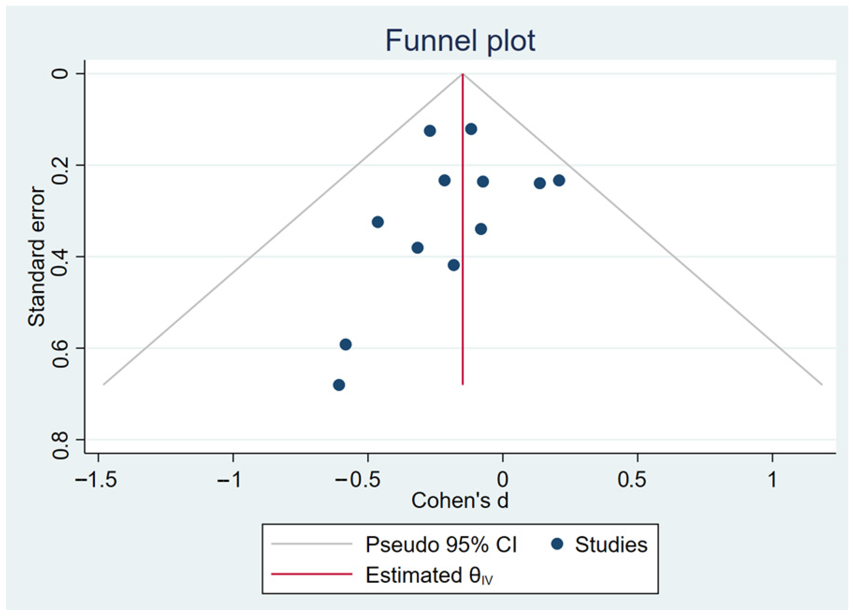Click the study point nearest 0.6 standard error
Viewport: 854px width, 616px height.
coord(345,344)
